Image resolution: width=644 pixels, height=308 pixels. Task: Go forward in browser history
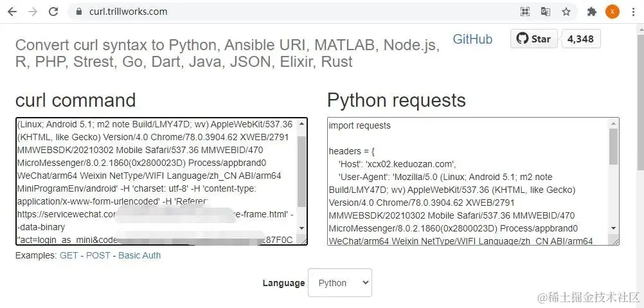coord(33,12)
